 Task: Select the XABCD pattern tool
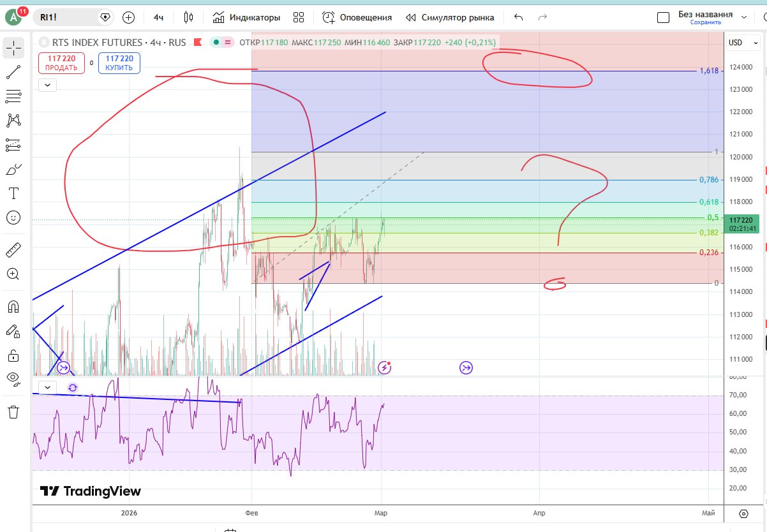click(13, 120)
